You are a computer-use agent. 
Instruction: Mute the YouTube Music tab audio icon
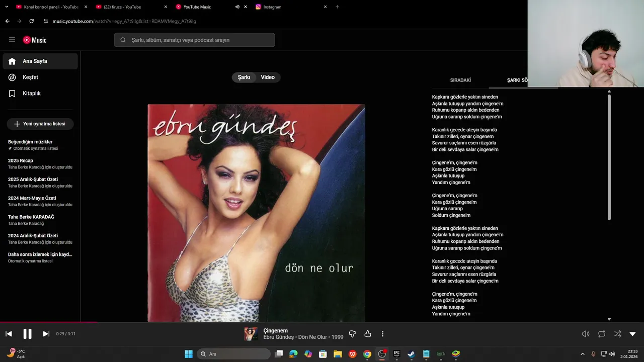click(237, 7)
